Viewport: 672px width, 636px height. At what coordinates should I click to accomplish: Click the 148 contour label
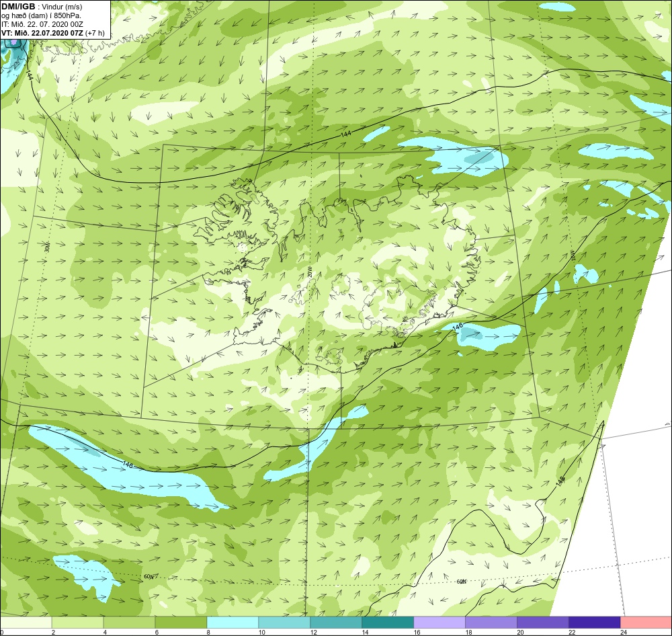pyautogui.click(x=560, y=481)
